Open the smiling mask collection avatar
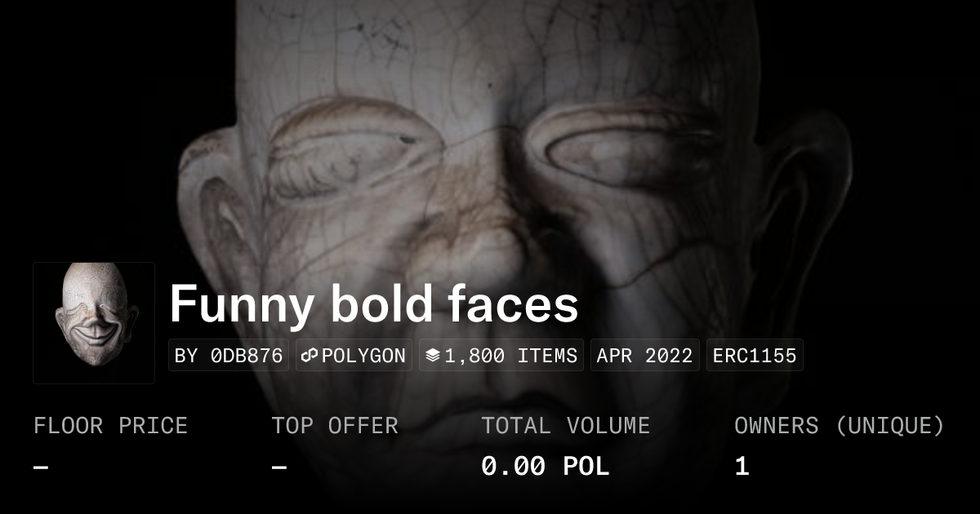The height and width of the screenshot is (514, 980). pos(94,323)
